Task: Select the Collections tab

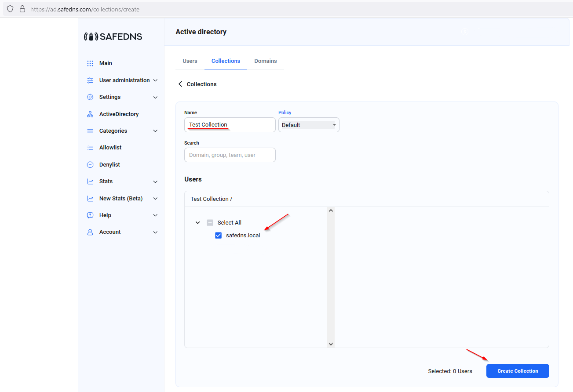Action: (x=226, y=61)
